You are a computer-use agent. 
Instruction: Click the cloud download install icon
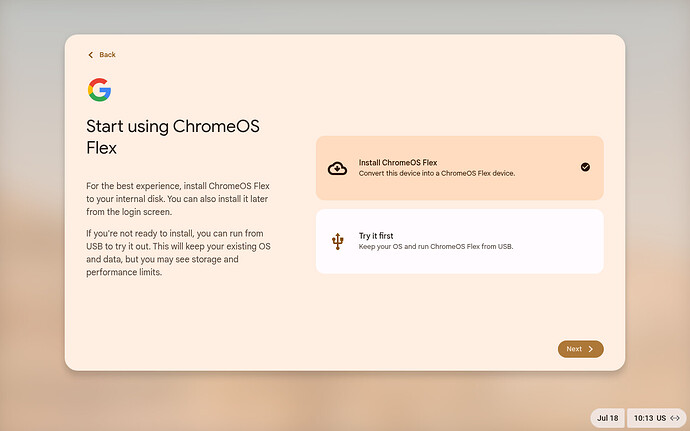pos(338,168)
